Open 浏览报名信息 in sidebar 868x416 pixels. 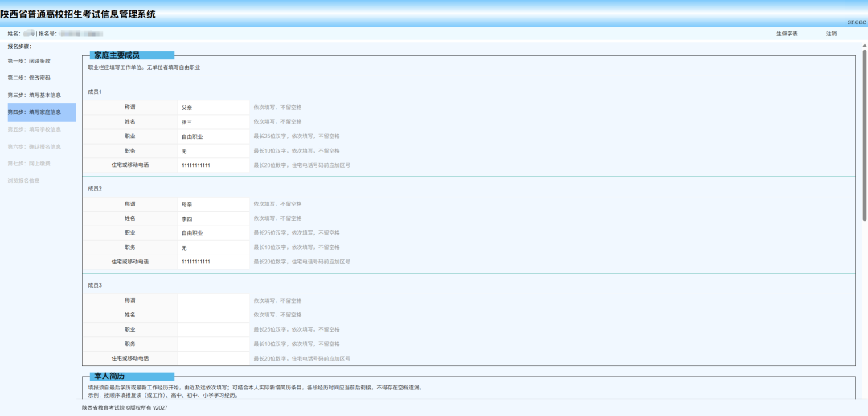coord(24,181)
